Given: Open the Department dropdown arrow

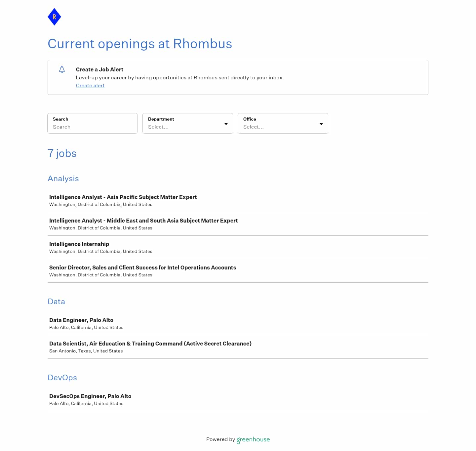Looking at the screenshot, I should tap(226, 124).
